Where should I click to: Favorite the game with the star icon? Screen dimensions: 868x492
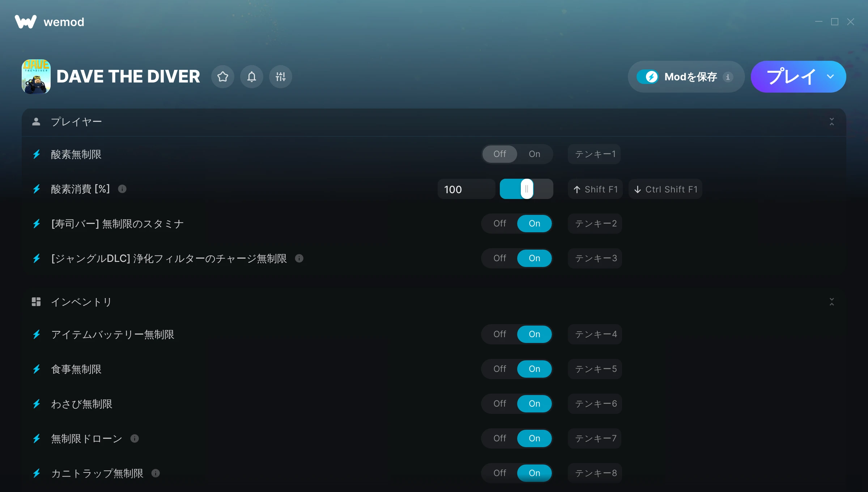[223, 77]
